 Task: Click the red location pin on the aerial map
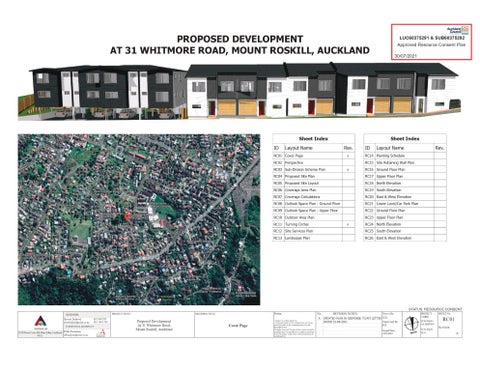pyautogui.click(x=127, y=217)
